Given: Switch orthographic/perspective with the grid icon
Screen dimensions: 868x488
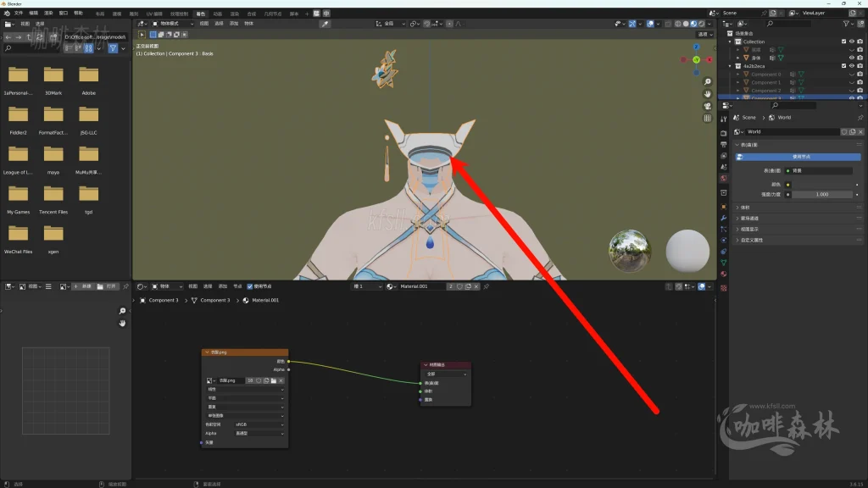Looking at the screenshot, I should (708, 119).
